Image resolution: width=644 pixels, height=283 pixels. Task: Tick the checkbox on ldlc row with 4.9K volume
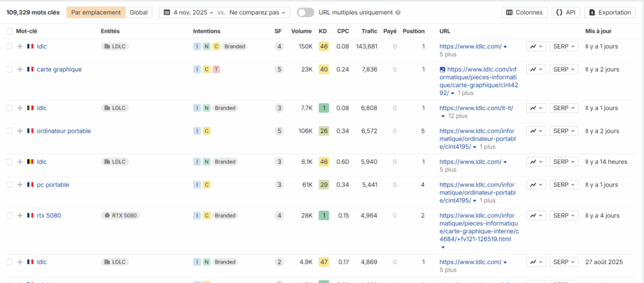point(9,262)
